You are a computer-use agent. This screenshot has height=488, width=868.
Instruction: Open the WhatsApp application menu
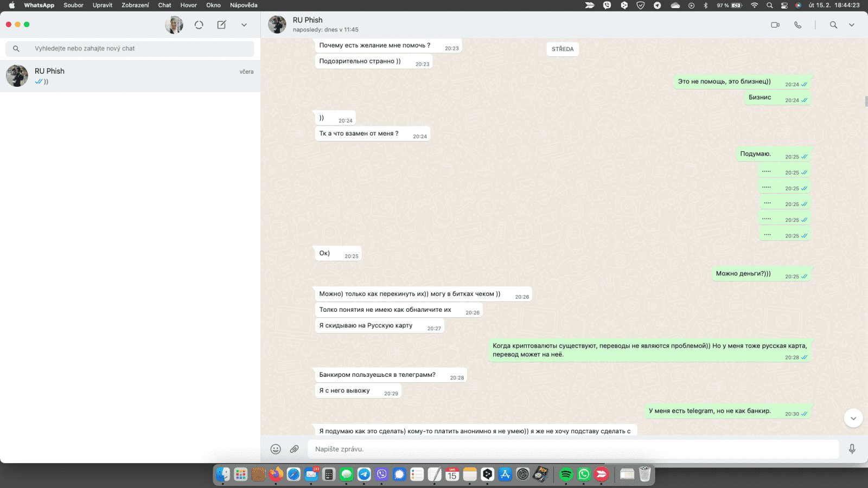coord(39,5)
